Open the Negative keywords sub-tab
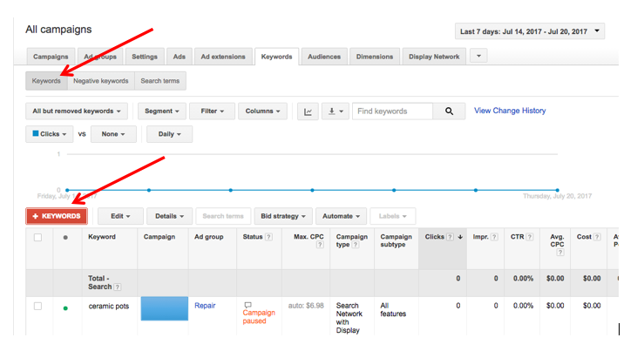The image size is (644, 358). click(100, 81)
